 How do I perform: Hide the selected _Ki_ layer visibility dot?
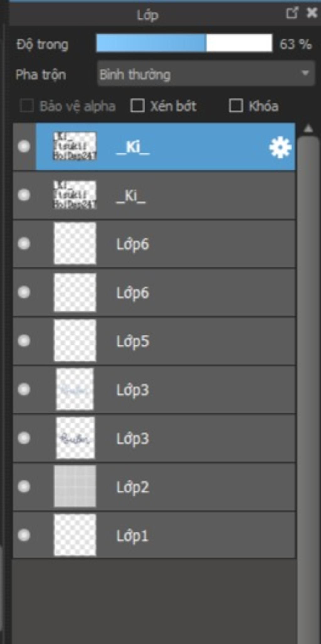24,146
